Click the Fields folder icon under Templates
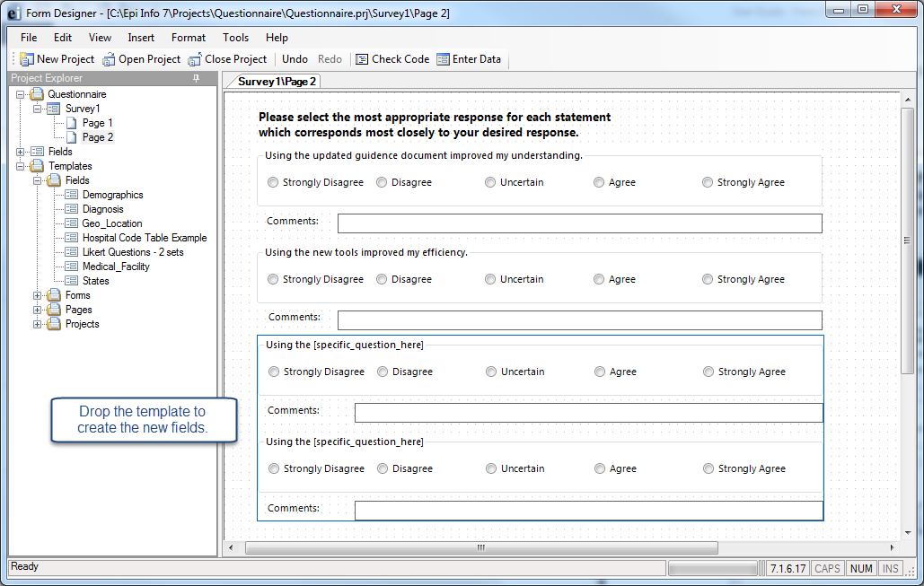Screen dimensions: 924x586 [x=54, y=180]
